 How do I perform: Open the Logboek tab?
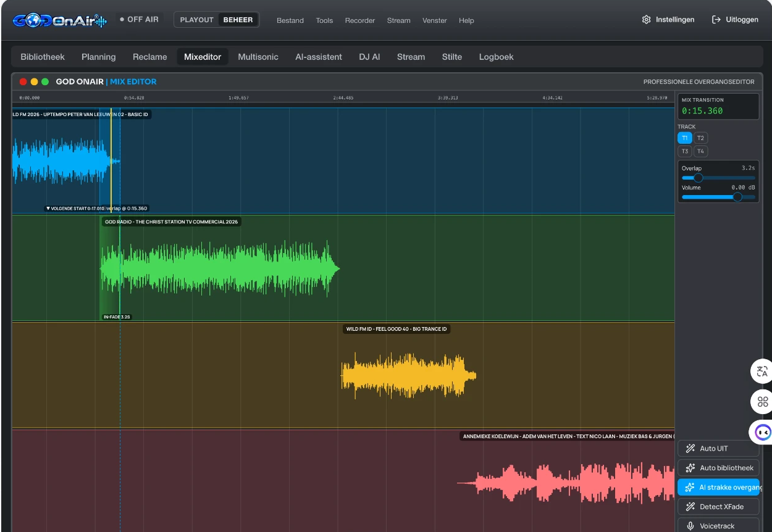(x=497, y=57)
